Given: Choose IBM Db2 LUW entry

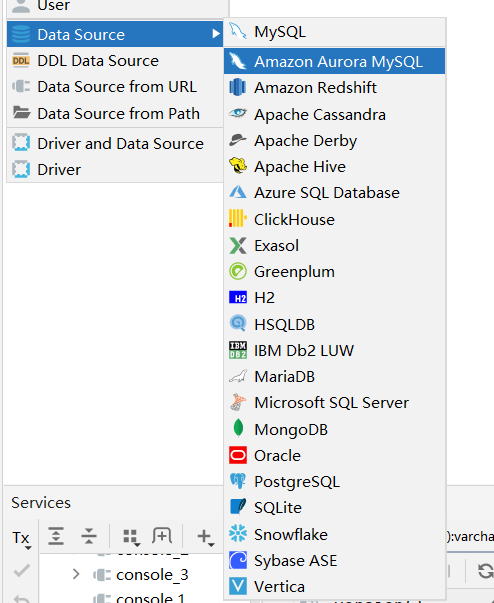Looking at the screenshot, I should point(334,350).
